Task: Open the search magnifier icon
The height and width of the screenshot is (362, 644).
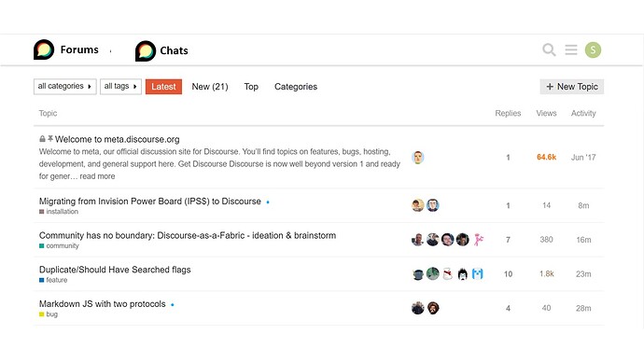Action: 549,49
